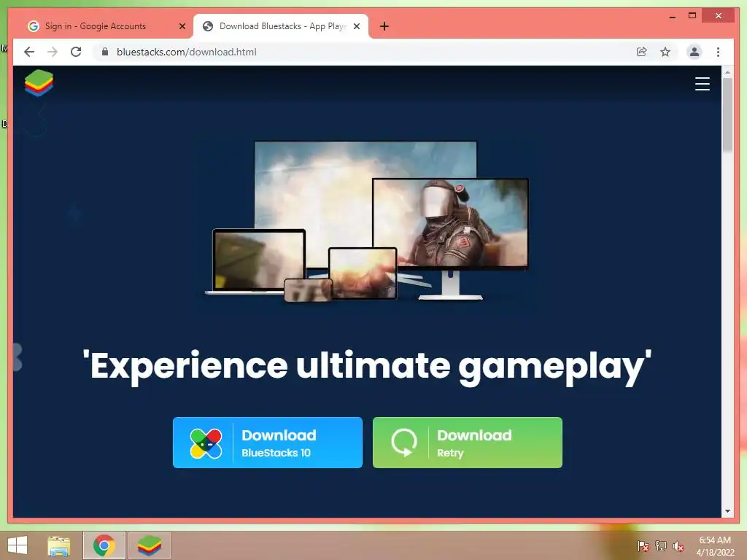The image size is (747, 560).
Task: Bookmark this tab with the star icon
Action: 665,52
